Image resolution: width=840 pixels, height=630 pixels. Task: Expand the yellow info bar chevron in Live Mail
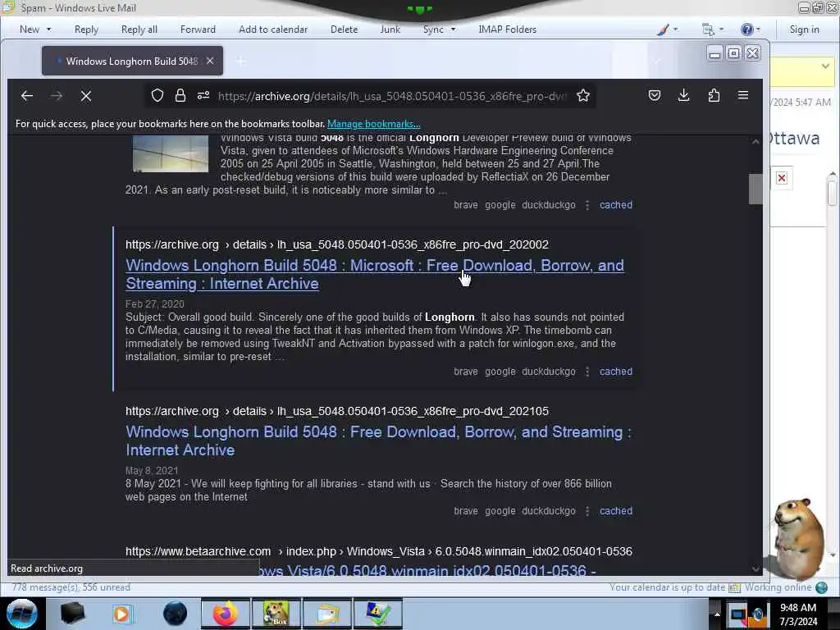tap(825, 66)
